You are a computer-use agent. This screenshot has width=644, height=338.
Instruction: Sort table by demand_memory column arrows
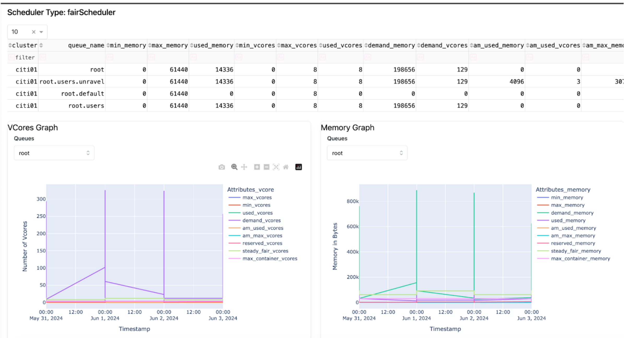point(366,45)
